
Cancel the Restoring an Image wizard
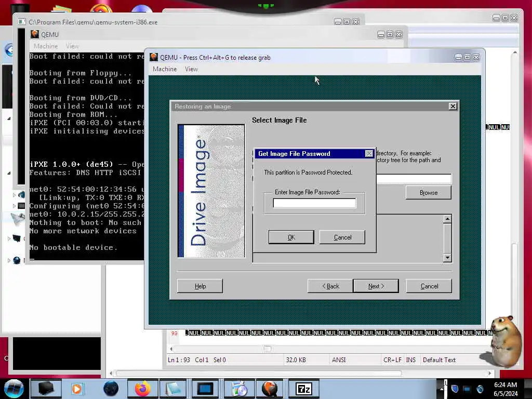pyautogui.click(x=429, y=286)
